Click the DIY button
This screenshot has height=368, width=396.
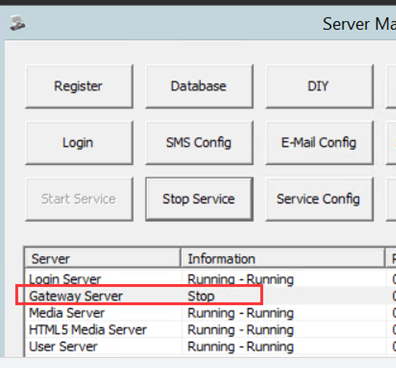pyautogui.click(x=319, y=86)
